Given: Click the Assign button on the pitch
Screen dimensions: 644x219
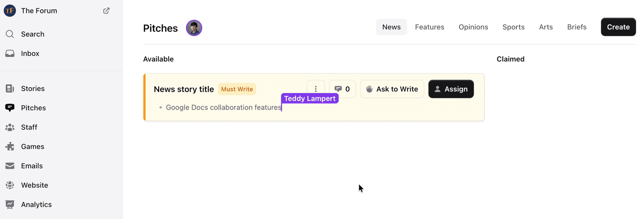Looking at the screenshot, I should pyautogui.click(x=451, y=89).
